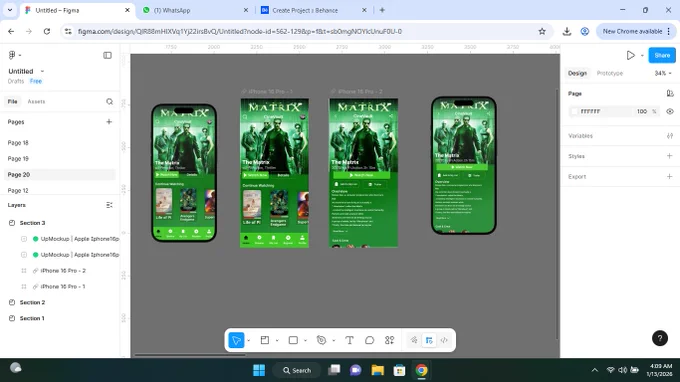Open the Chrome downloads icon
The height and width of the screenshot is (382, 680).
pyautogui.click(x=567, y=31)
